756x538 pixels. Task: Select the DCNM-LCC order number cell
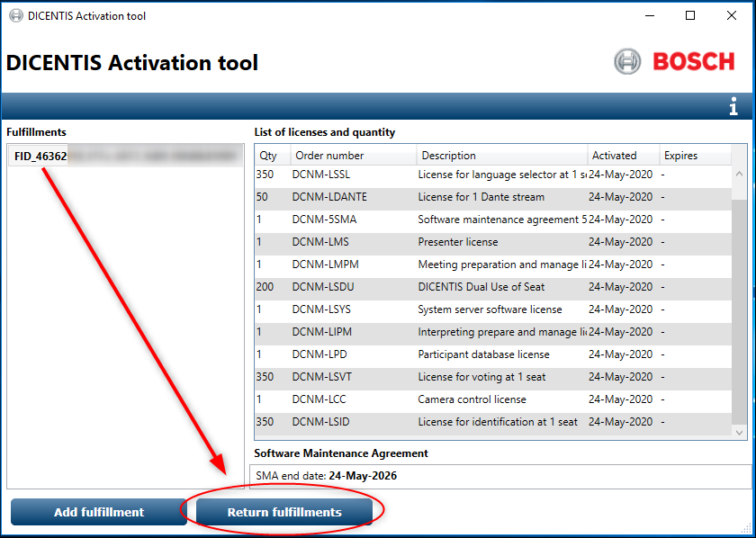[319, 399]
